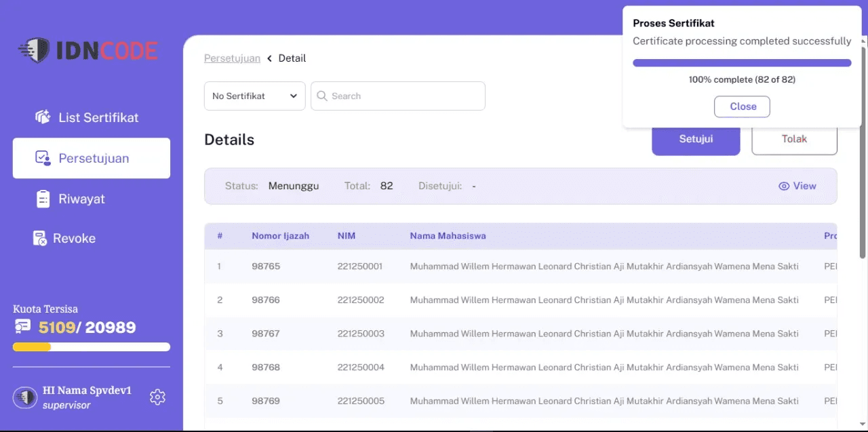Click Nomor Ijazah 98768 cell
Image resolution: width=868 pixels, height=432 pixels.
[x=266, y=368]
